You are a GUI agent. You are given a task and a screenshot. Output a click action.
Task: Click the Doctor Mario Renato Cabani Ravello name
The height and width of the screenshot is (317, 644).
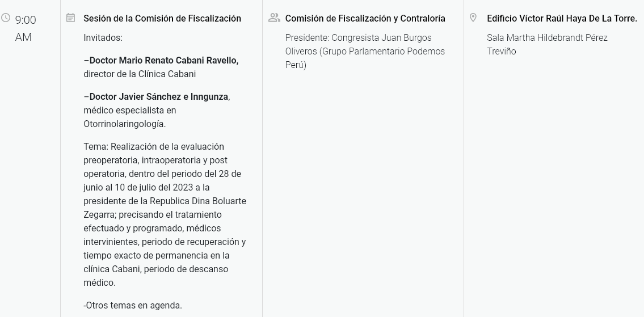(164, 61)
